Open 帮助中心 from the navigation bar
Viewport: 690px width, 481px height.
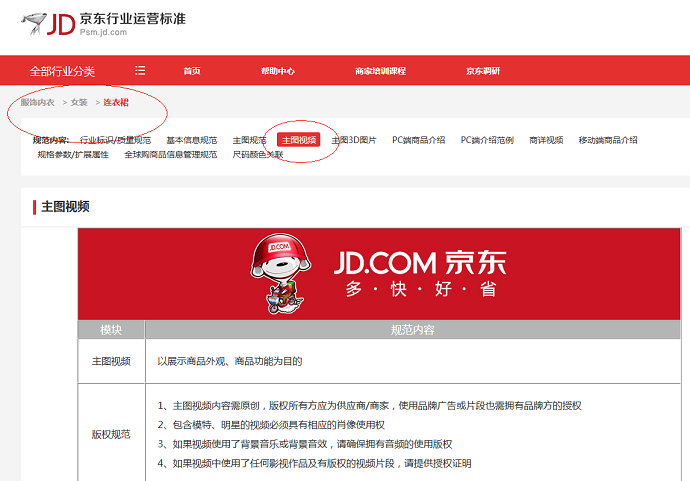[278, 71]
